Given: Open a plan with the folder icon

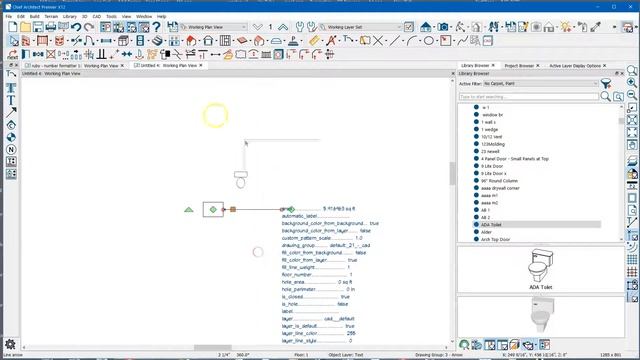Looking at the screenshot, I should tap(25, 27).
